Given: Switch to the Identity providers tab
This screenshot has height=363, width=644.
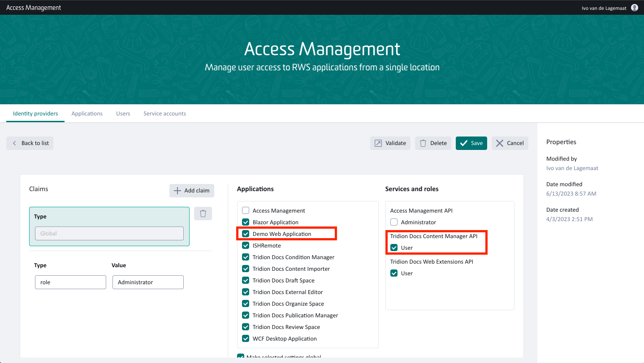Looking at the screenshot, I should 35,114.
